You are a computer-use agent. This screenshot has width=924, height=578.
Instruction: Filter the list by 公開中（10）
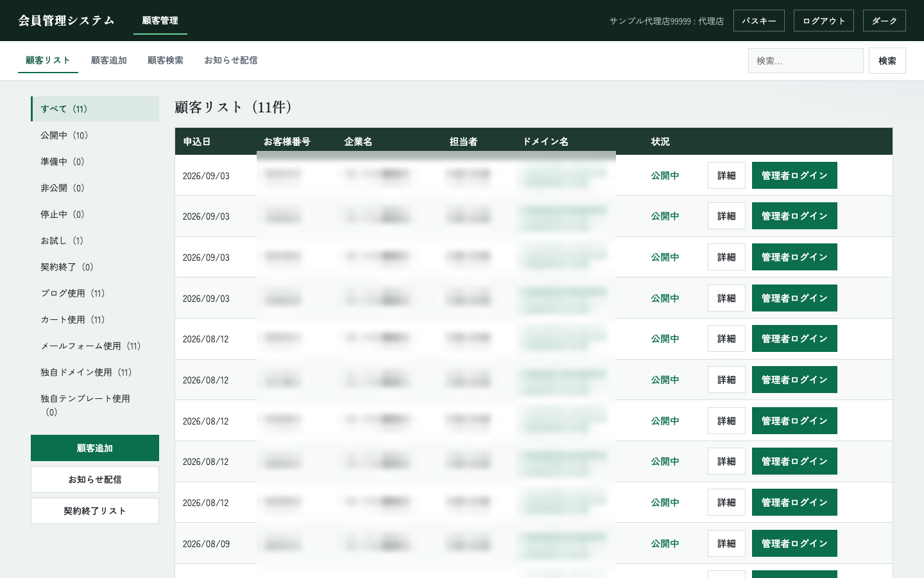click(95, 136)
